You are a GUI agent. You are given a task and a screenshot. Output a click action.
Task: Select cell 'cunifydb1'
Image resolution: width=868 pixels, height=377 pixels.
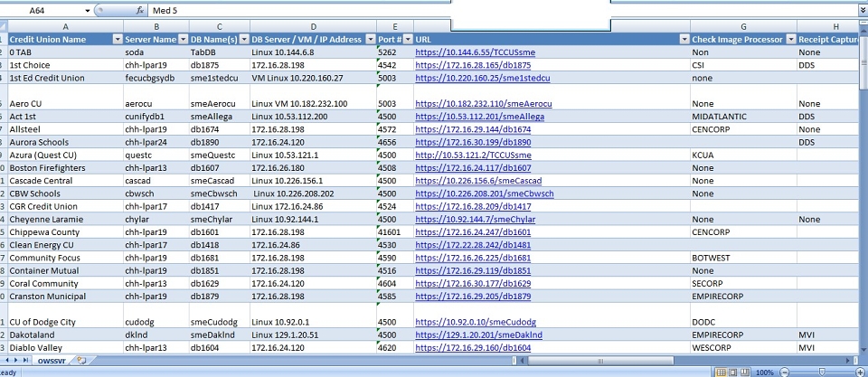[x=156, y=117]
